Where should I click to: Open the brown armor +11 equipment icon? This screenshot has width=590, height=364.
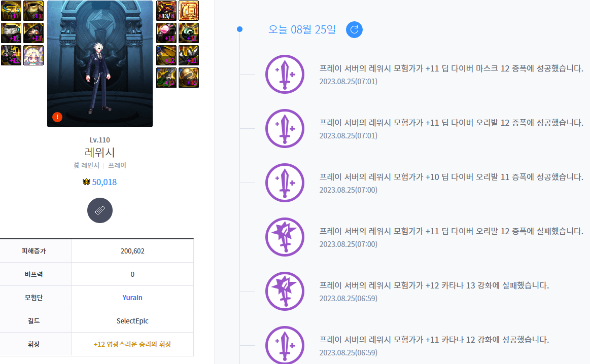tap(33, 11)
